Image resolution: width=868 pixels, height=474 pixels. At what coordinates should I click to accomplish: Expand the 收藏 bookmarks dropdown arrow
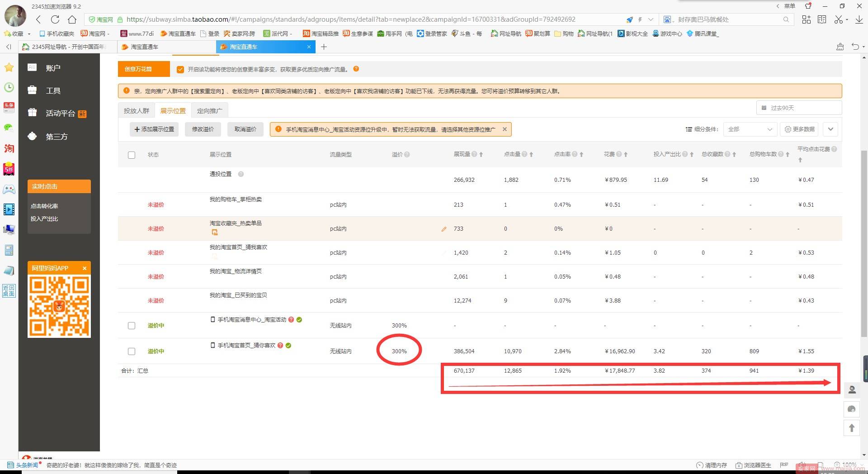pos(29,34)
